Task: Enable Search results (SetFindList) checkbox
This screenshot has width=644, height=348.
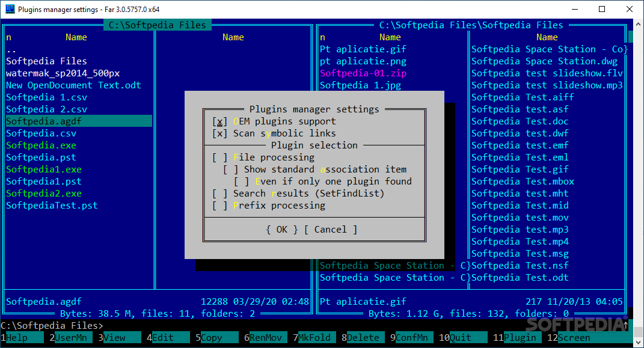Action: 219,194
